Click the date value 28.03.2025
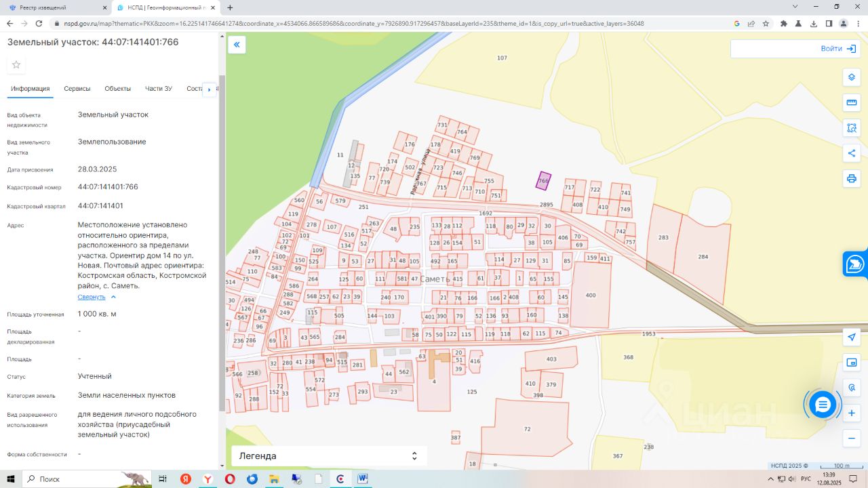868x488 pixels. (98, 169)
